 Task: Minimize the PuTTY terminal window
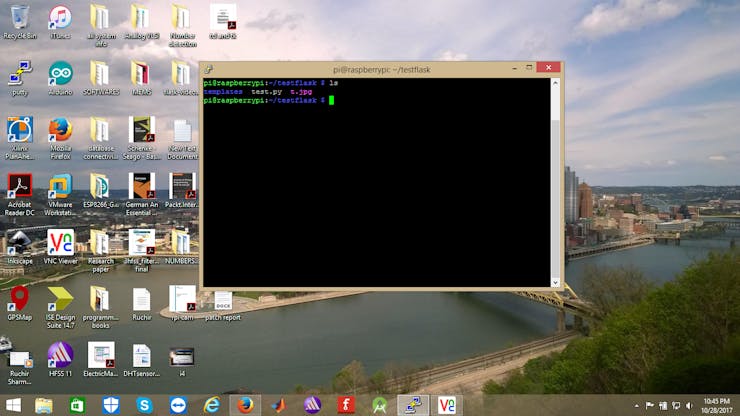coord(514,68)
